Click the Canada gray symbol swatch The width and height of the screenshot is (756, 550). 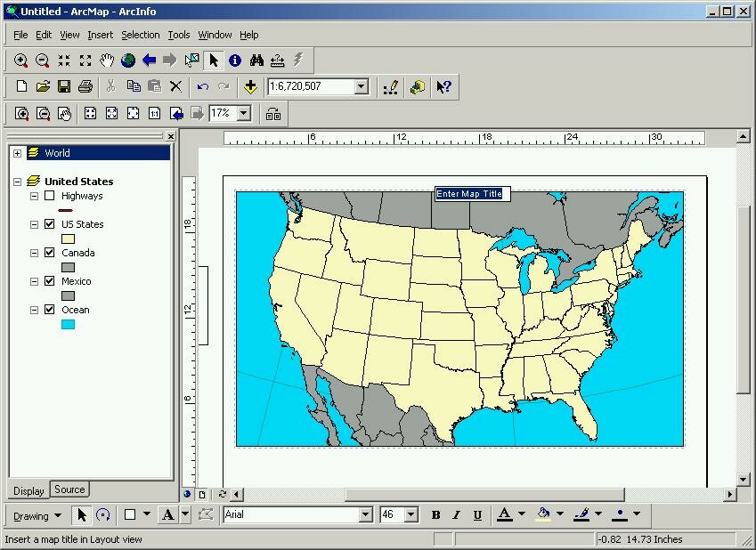click(68, 267)
